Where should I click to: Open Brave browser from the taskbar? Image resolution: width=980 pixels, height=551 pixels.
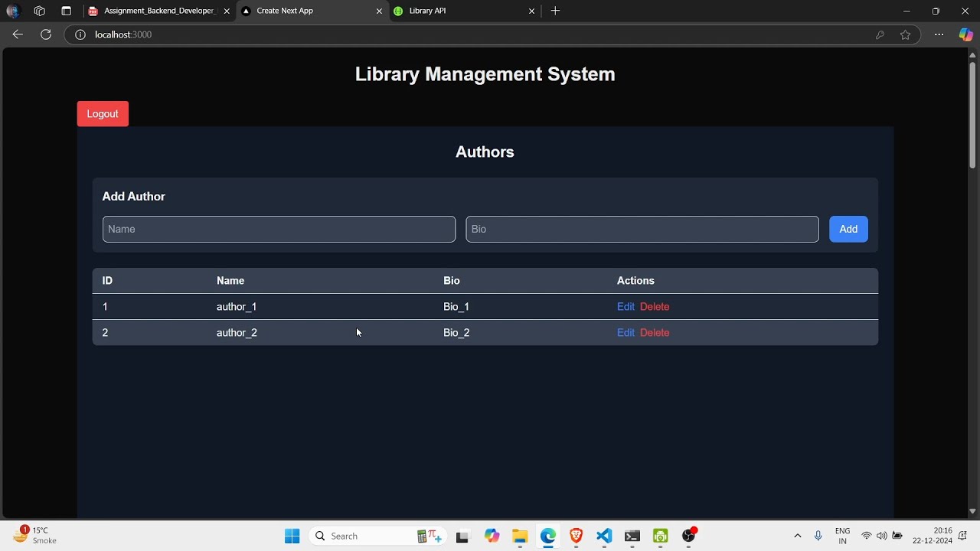[x=577, y=536]
